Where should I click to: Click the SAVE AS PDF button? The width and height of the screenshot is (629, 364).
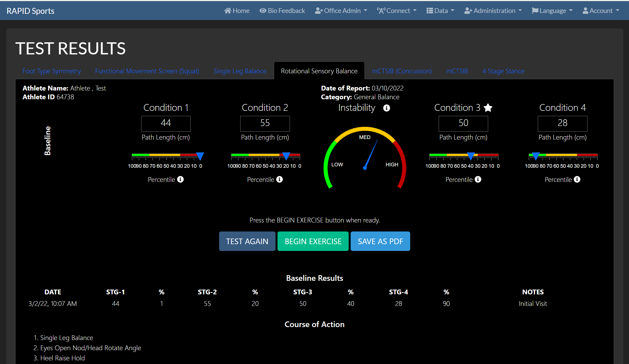(380, 241)
